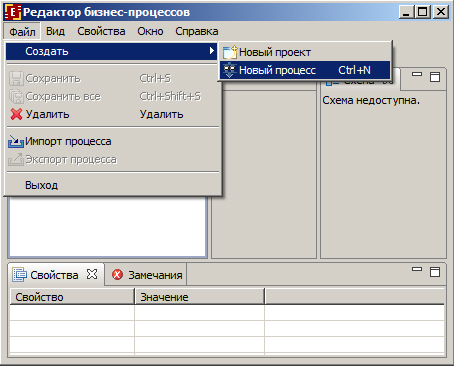Screen dimensions: 454x367
Task: Maximize the Схема panel
Action: tap(435, 77)
